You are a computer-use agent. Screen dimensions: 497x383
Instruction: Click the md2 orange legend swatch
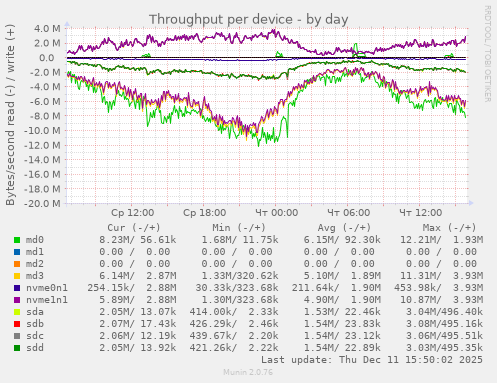click(x=17, y=264)
